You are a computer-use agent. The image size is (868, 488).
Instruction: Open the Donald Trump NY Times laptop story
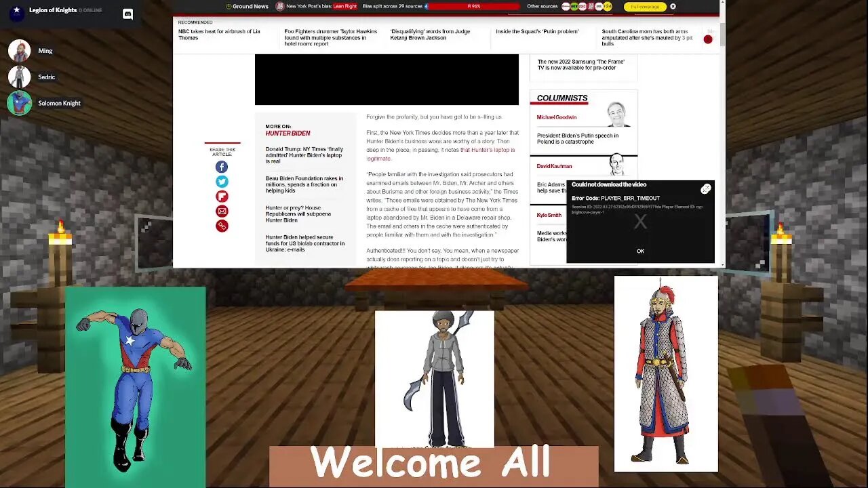pyautogui.click(x=304, y=155)
